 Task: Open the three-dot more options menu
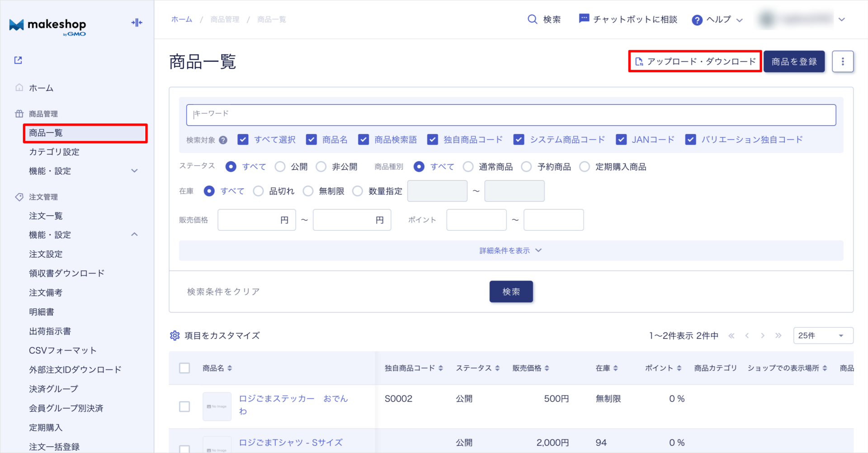842,61
